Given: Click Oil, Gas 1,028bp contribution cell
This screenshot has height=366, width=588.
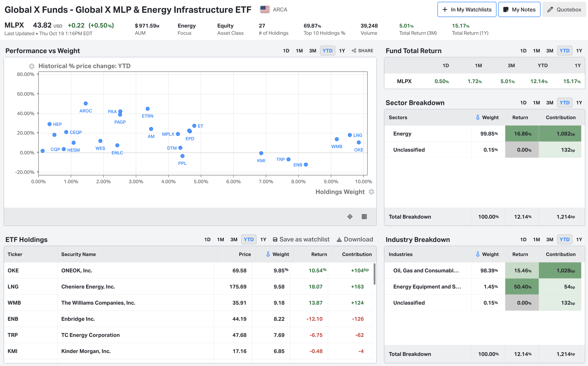Looking at the screenshot, I should pos(560,271).
